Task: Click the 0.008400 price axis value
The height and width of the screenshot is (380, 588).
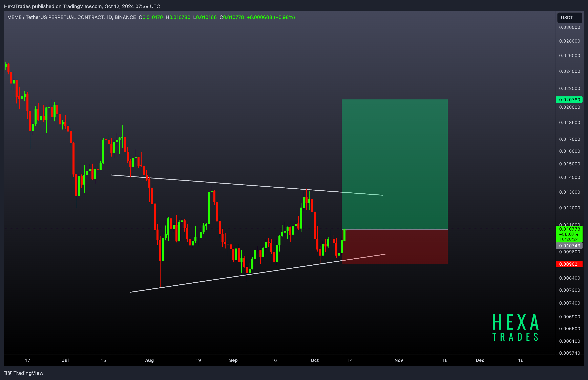Action: pyautogui.click(x=569, y=278)
